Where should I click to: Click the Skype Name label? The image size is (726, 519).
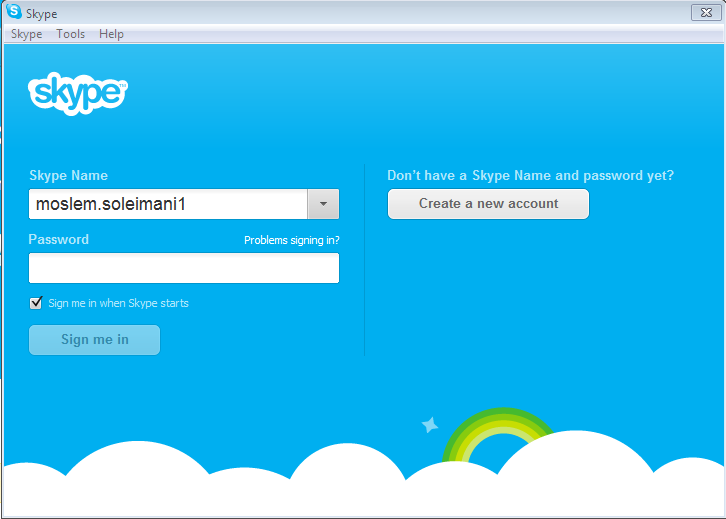69,175
